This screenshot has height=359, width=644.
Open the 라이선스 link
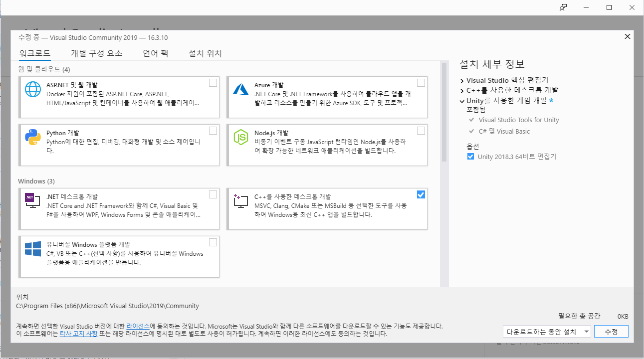[x=138, y=326]
